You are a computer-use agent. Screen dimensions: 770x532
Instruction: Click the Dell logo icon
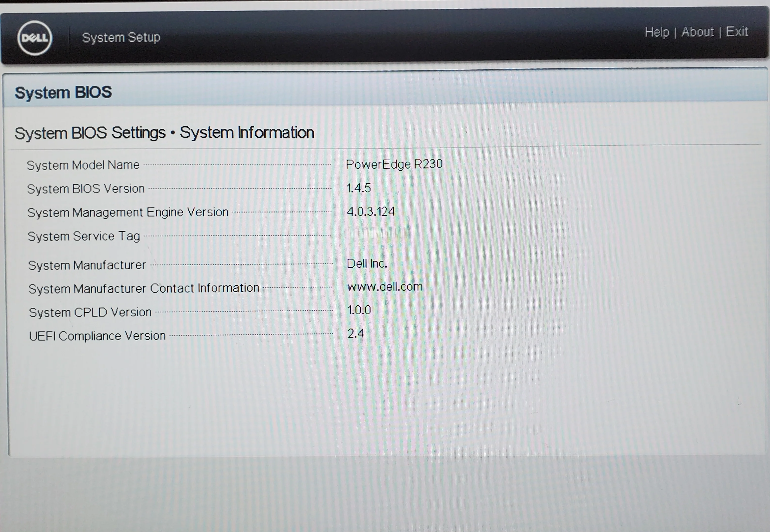(35, 38)
